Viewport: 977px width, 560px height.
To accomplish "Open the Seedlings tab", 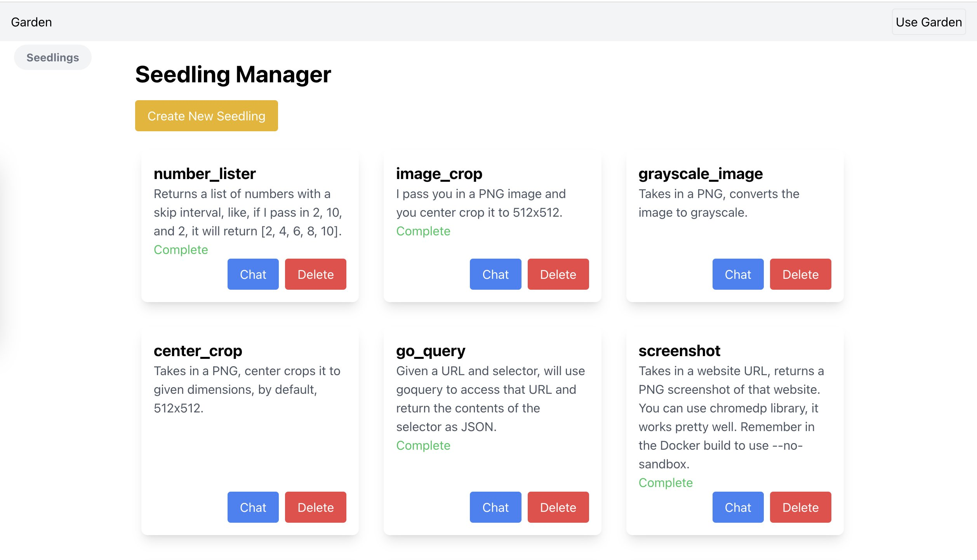I will point(53,57).
